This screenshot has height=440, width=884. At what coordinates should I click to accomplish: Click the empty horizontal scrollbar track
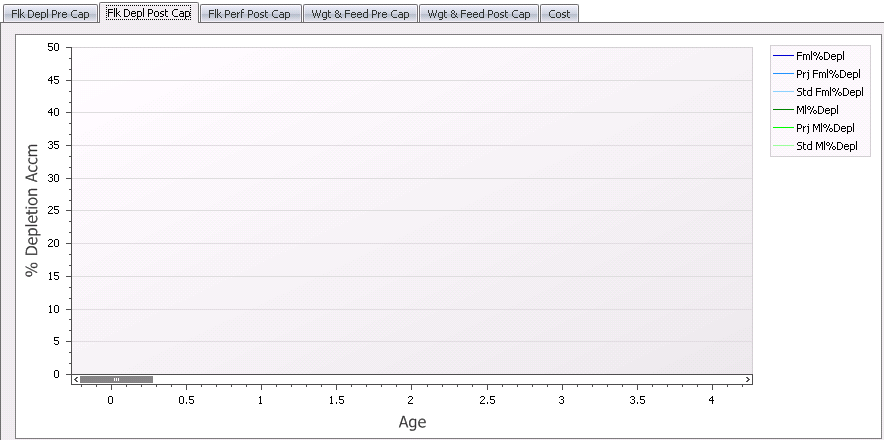coord(450,379)
